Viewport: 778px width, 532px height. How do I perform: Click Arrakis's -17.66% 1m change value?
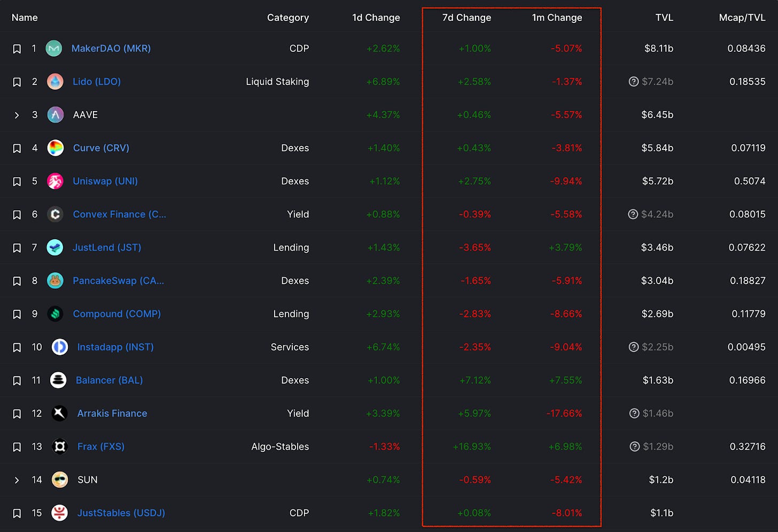coord(564,413)
